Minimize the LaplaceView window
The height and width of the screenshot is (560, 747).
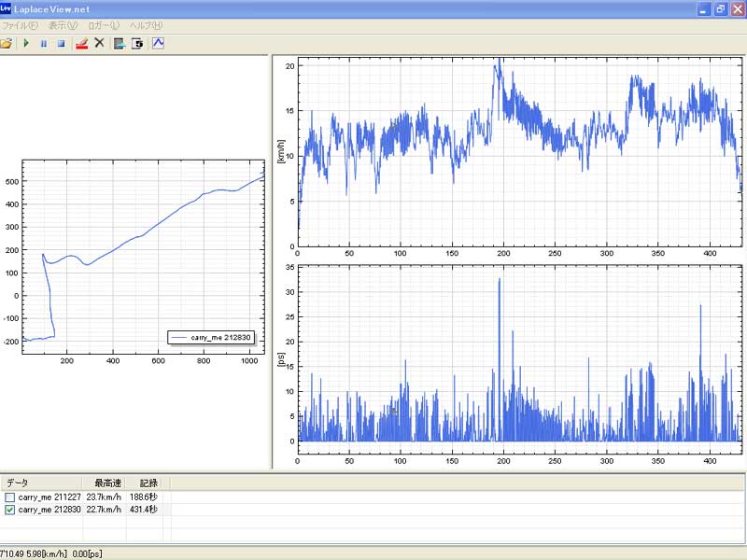704,9
